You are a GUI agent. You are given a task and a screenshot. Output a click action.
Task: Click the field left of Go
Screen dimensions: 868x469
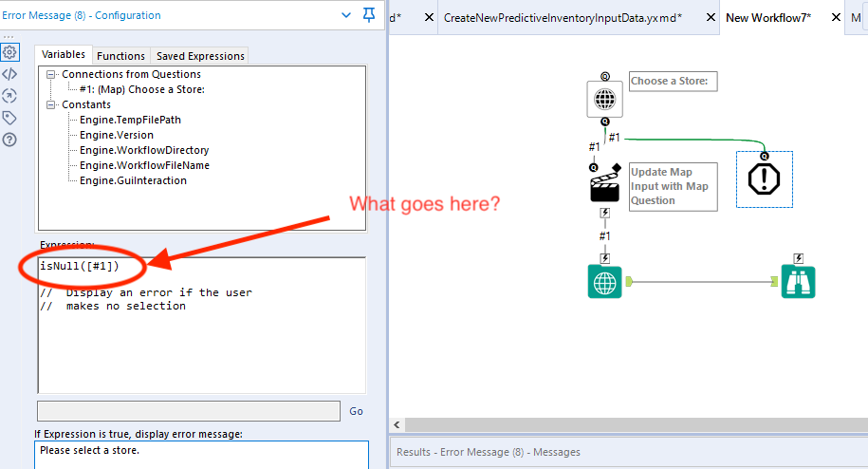click(189, 411)
